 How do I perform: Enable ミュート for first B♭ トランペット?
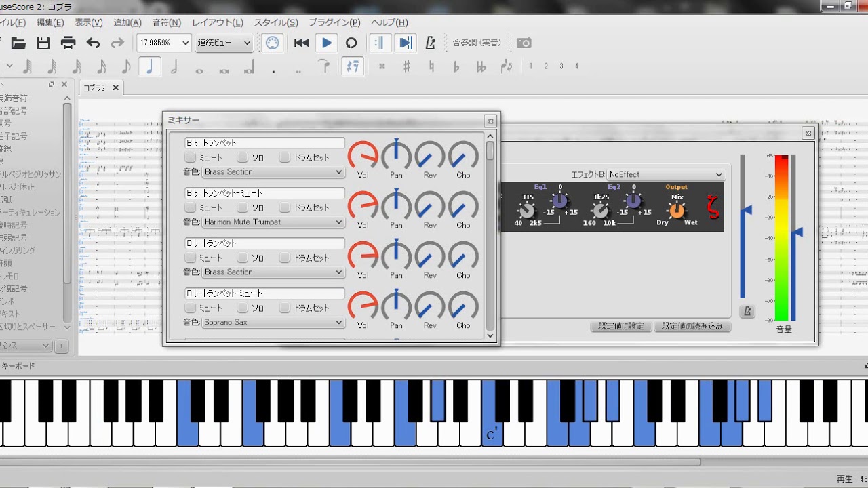point(191,158)
